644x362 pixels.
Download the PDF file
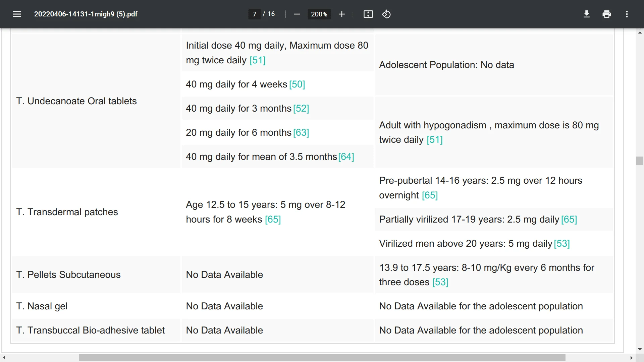tap(586, 14)
